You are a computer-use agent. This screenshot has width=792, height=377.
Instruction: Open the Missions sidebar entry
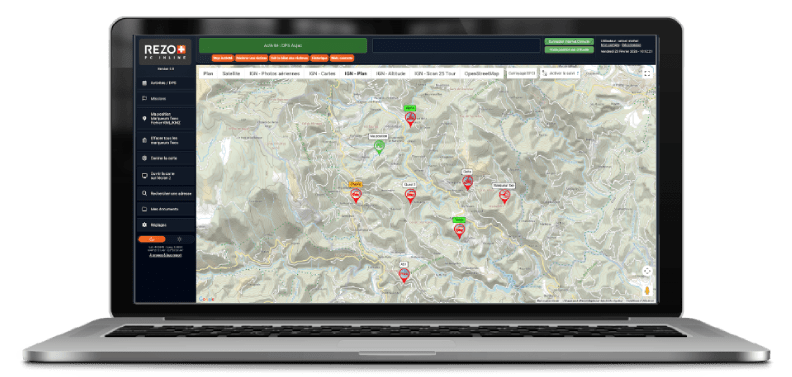[165, 99]
